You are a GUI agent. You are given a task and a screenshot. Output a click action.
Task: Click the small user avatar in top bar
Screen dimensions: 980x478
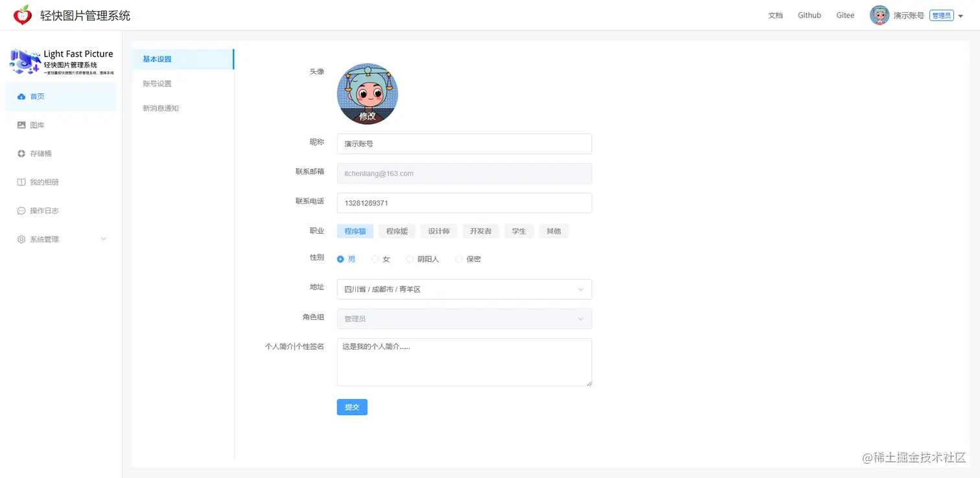[x=880, y=15]
